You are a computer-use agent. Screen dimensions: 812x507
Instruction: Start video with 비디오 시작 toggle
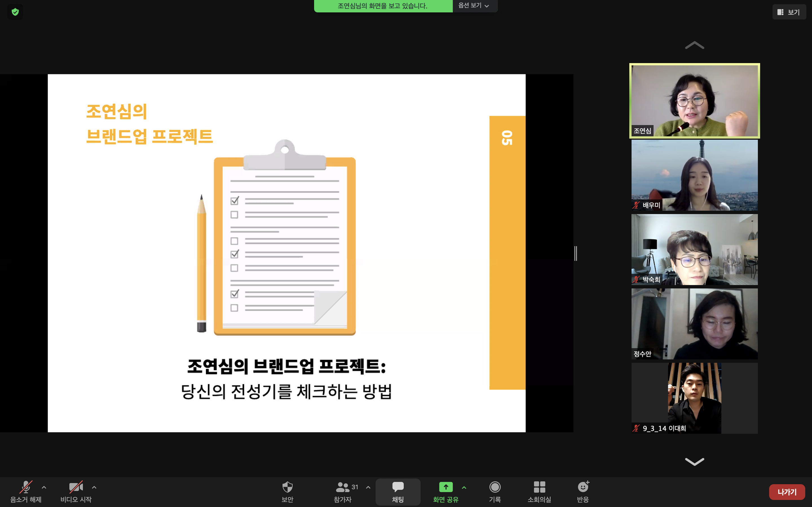click(x=76, y=487)
